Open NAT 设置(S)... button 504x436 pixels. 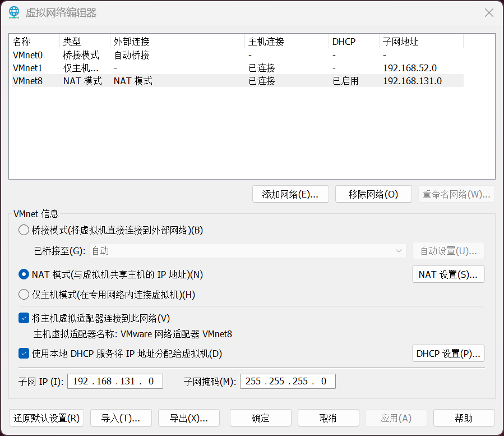(x=448, y=274)
